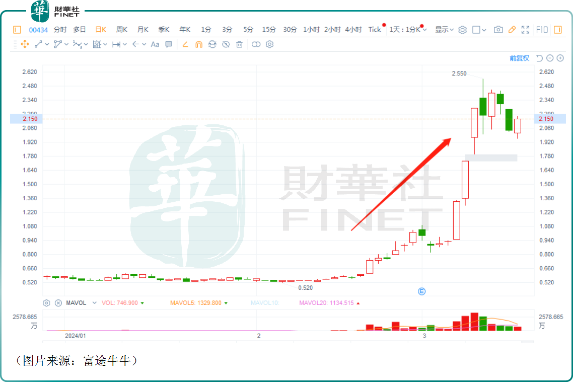573x392 pixels.
Task: Switch to the 5分 interval
Action: (248, 30)
